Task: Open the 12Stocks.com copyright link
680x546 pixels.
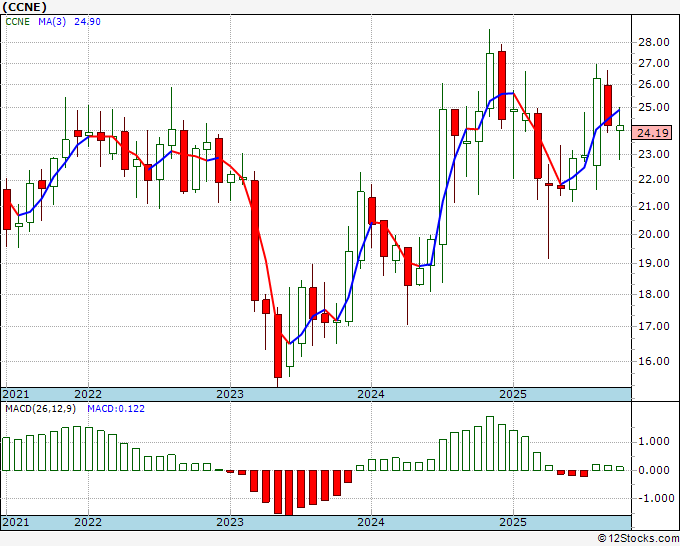Action: tap(638, 539)
